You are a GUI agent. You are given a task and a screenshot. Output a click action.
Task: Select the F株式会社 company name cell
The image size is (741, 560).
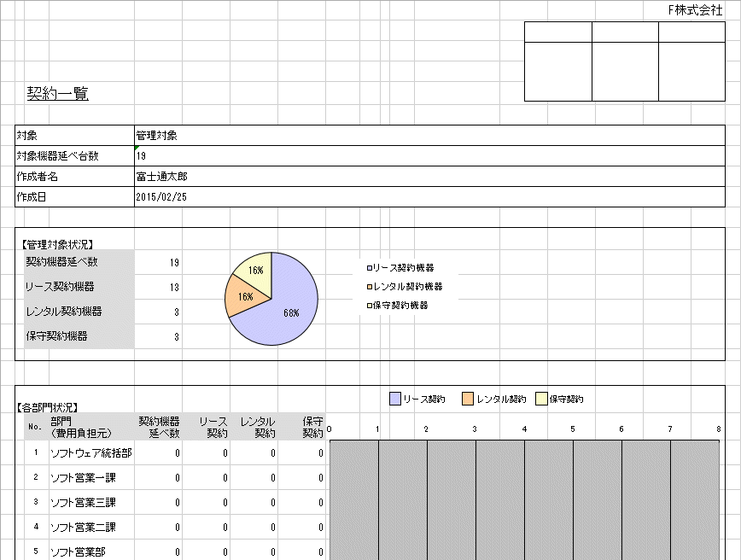click(695, 10)
